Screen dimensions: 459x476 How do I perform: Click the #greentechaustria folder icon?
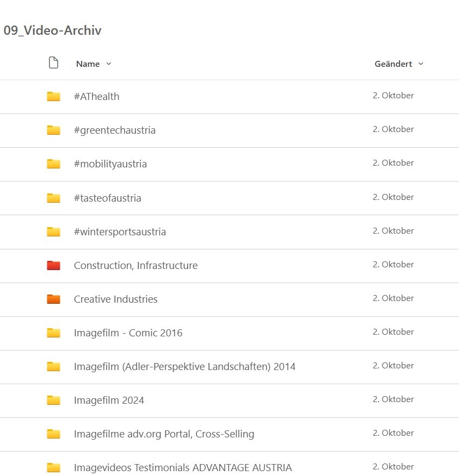click(53, 130)
